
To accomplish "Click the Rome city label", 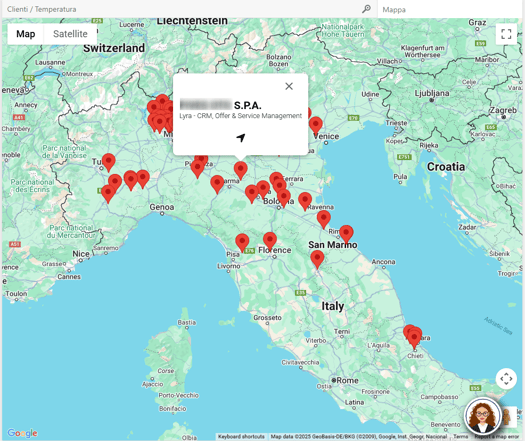I will pyautogui.click(x=347, y=380).
